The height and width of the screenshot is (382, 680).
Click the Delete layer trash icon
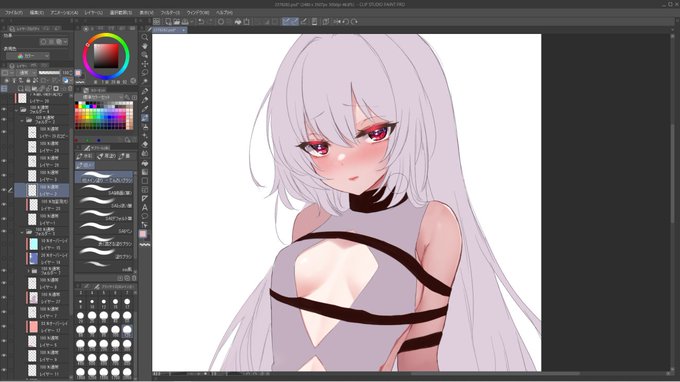coord(70,88)
